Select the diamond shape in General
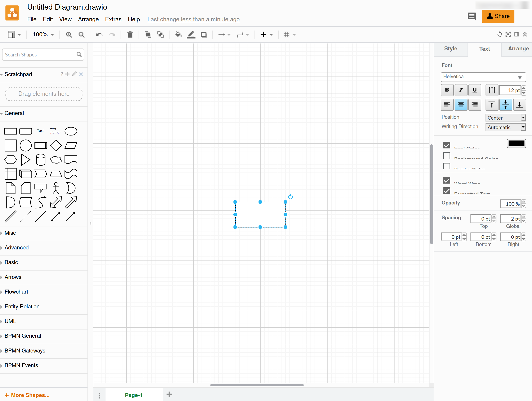The height and width of the screenshot is (401, 532). (56, 145)
